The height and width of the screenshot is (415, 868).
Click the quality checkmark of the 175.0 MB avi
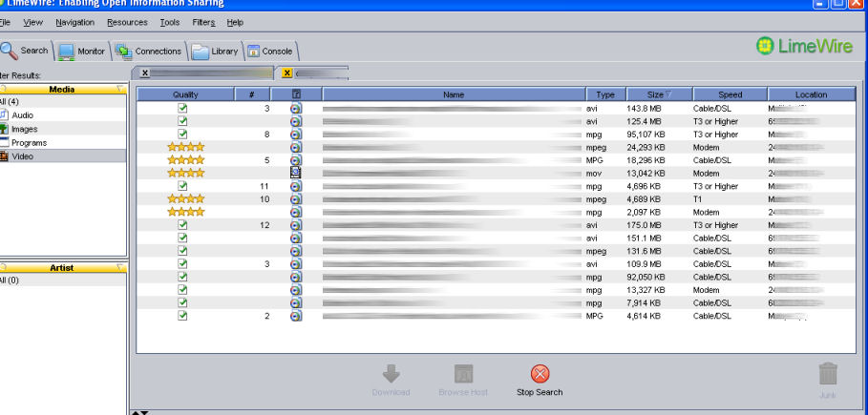182,224
